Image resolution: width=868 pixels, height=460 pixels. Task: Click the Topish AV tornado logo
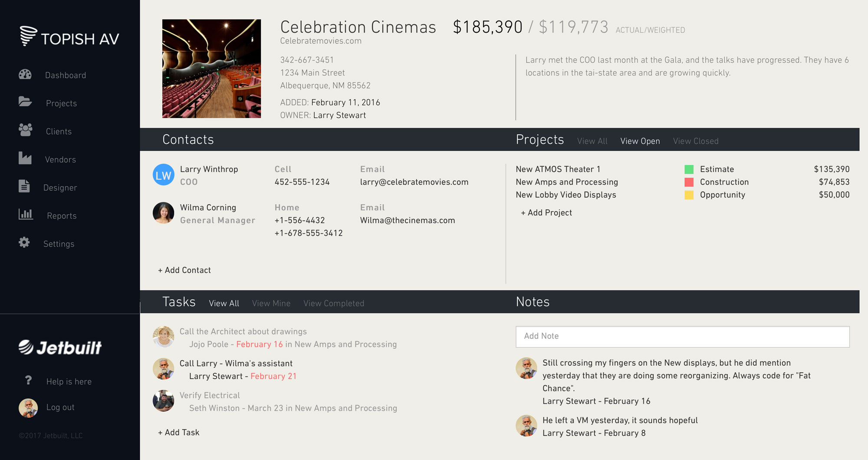(28, 36)
